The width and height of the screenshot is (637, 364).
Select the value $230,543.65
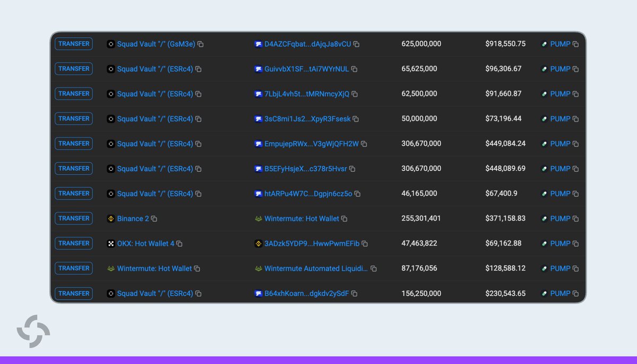505,293
